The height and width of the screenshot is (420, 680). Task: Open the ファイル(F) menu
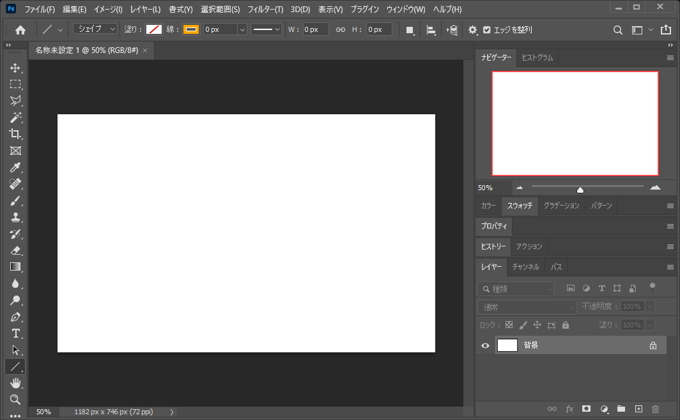click(x=39, y=9)
